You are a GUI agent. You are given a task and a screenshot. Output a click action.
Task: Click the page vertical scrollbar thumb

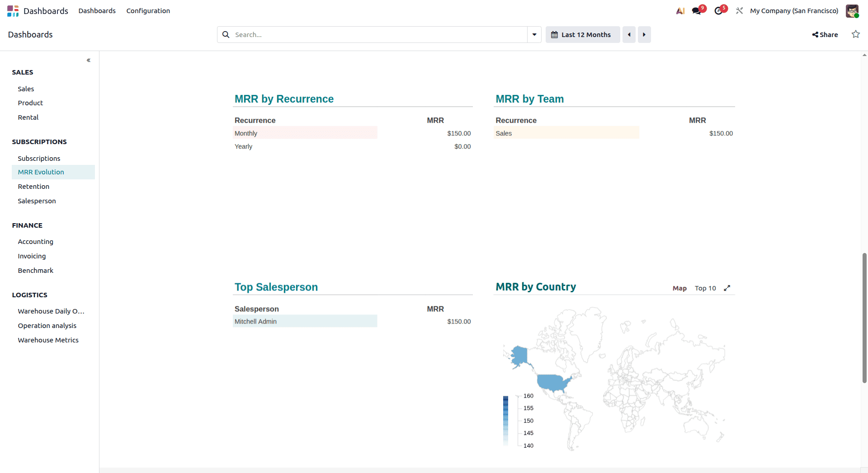tap(864, 318)
